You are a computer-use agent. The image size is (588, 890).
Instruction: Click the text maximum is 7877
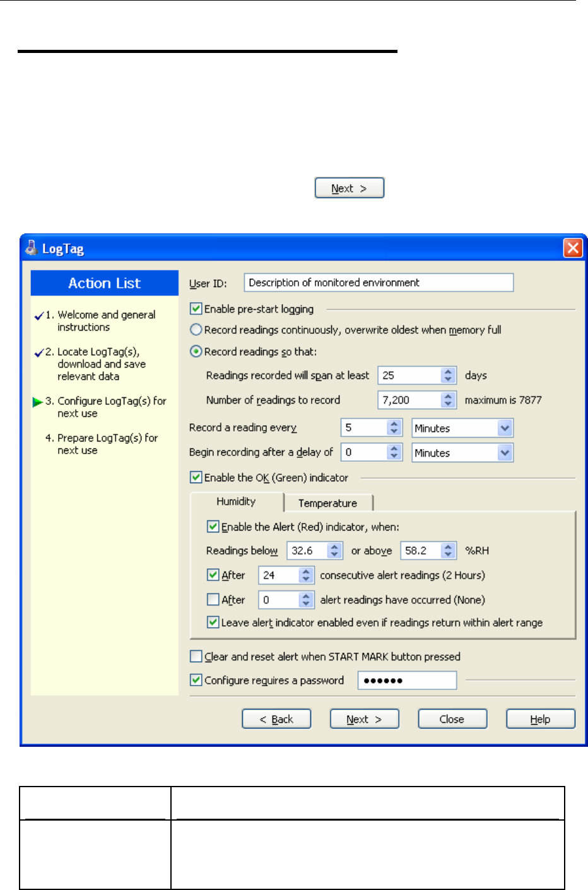tap(503, 400)
